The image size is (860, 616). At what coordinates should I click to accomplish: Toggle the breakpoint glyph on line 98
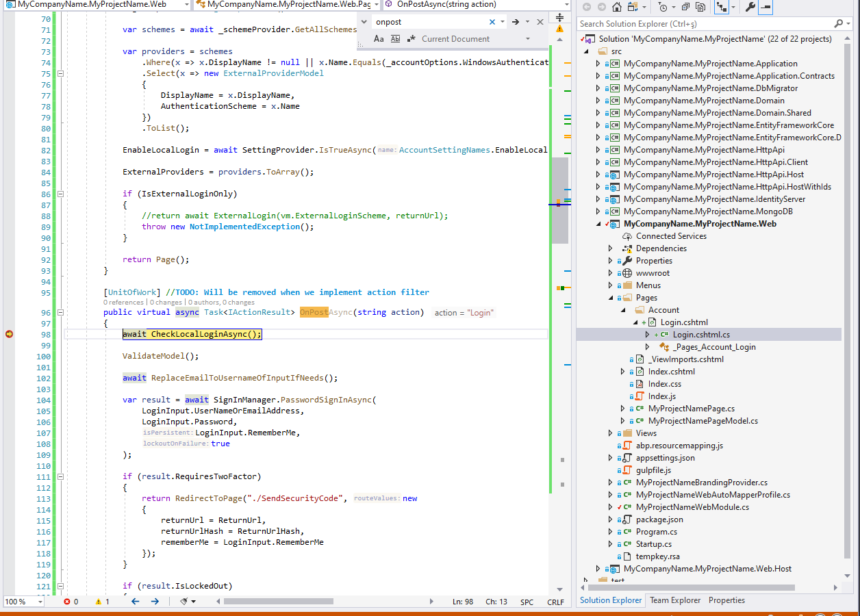click(x=9, y=333)
